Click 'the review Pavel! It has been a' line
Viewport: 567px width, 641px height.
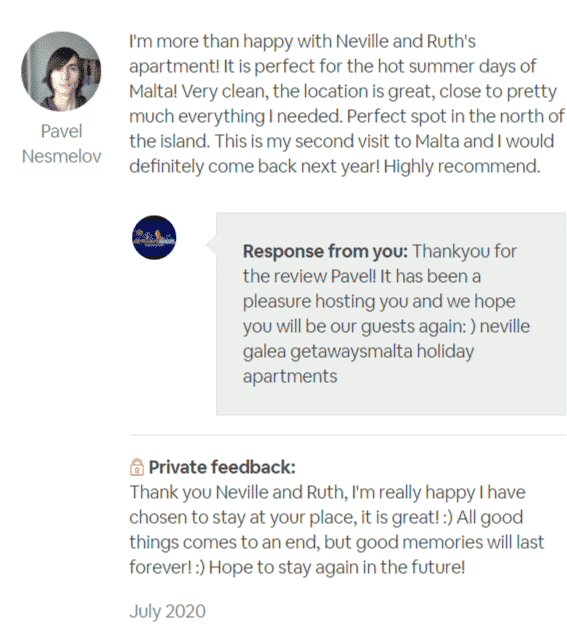coord(362,276)
